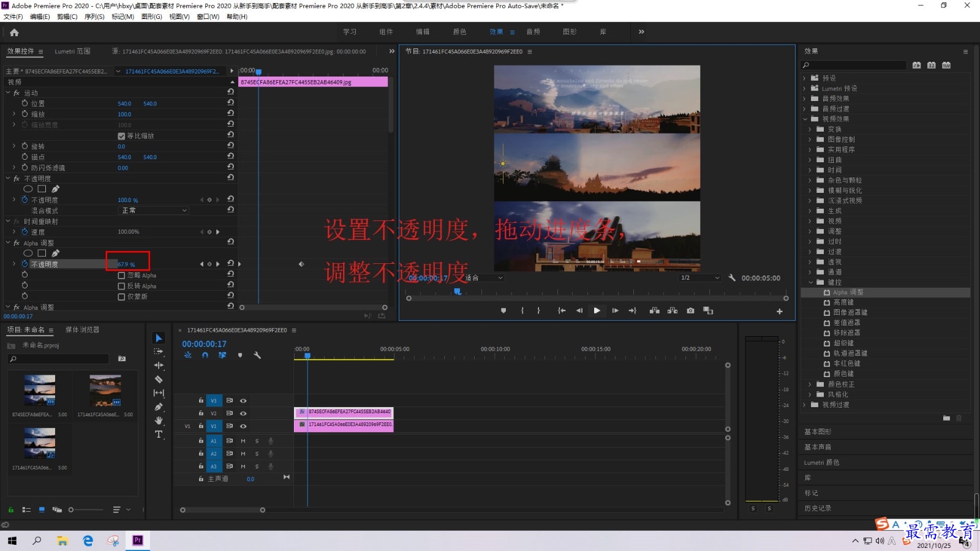
Task: Toggle uniform scale checkbox 等比缩放
Action: (x=121, y=136)
